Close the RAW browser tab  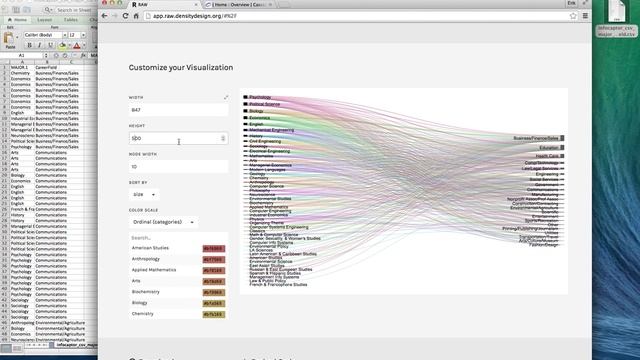(x=196, y=4)
